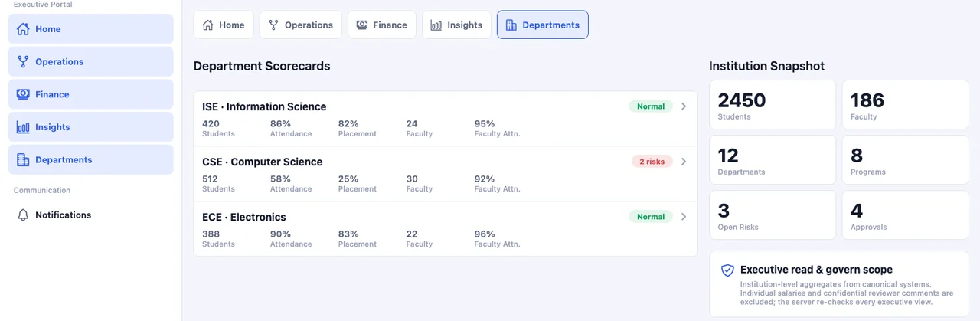Image resolution: width=980 pixels, height=321 pixels.
Task: Click the ECE · Electronics title
Action: click(244, 217)
